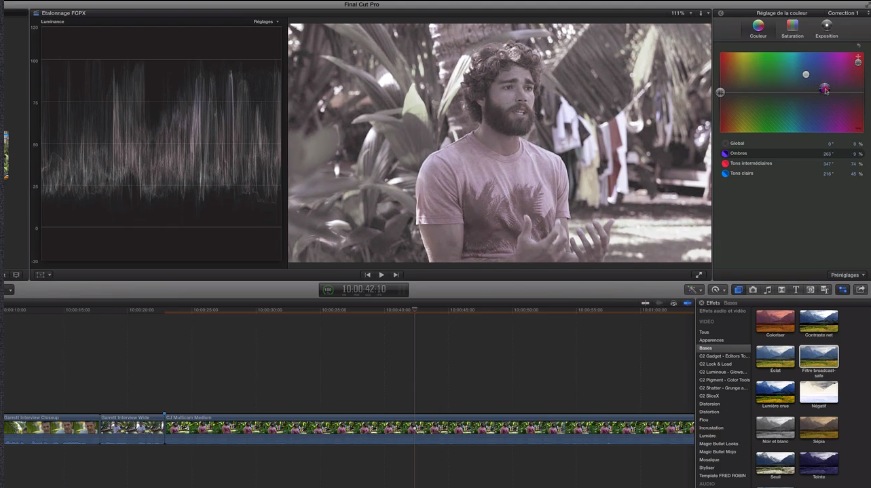
Task: Play the viewer clip
Action: coord(381,275)
